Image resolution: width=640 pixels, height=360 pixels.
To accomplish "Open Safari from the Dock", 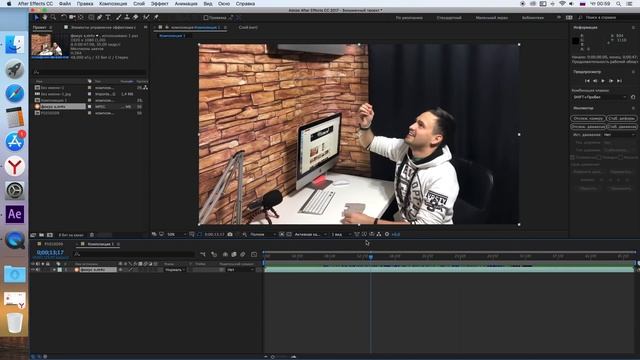I will [x=15, y=93].
